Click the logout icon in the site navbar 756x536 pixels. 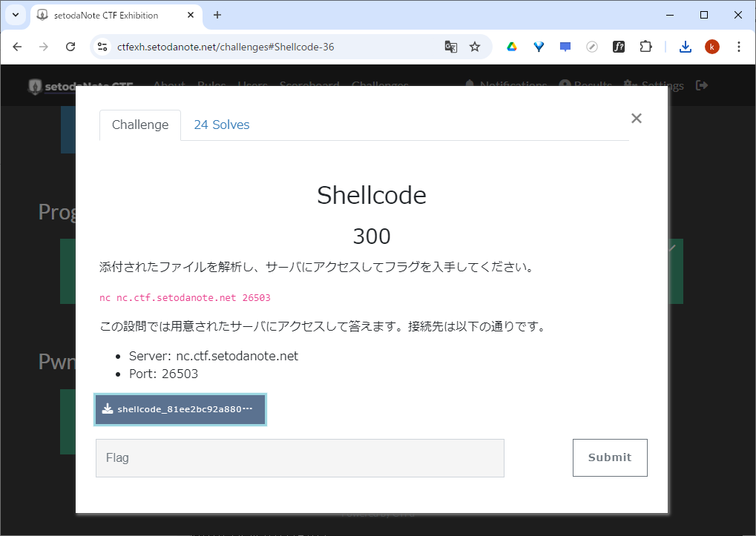click(702, 85)
